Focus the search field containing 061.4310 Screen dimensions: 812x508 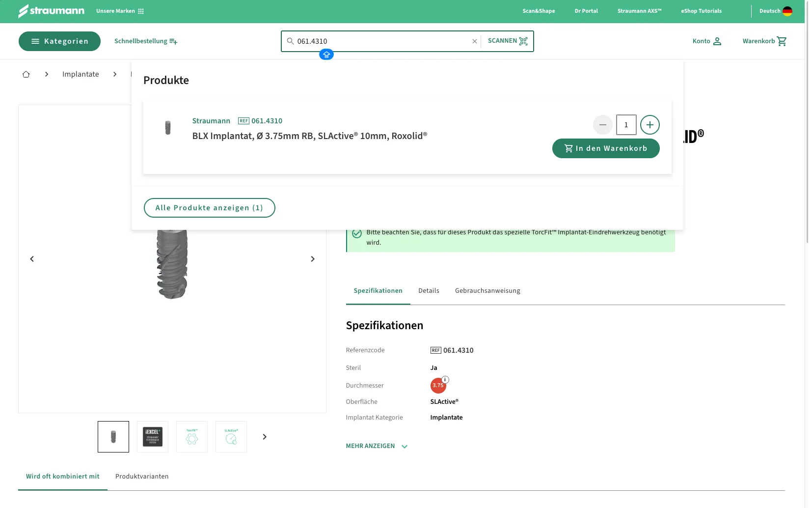[x=382, y=41]
